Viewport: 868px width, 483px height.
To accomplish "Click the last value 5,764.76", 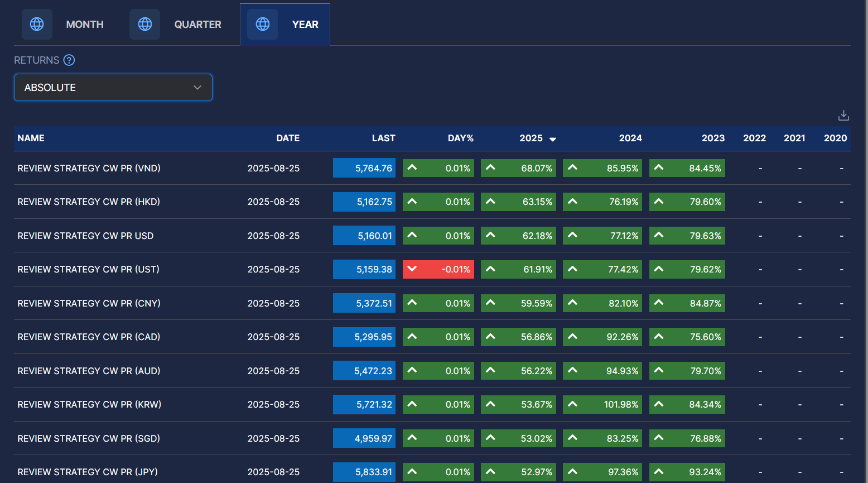I will click(x=364, y=168).
